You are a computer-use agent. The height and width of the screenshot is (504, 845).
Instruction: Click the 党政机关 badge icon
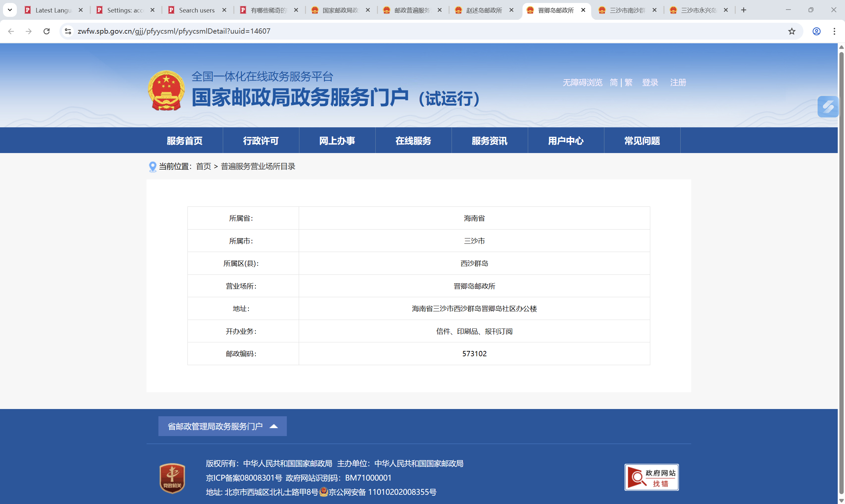(172, 478)
